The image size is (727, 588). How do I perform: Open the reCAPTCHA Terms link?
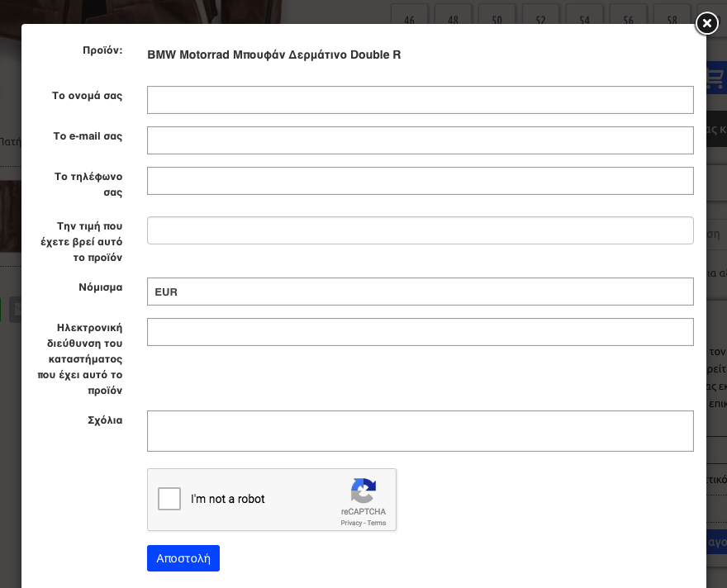click(377, 523)
